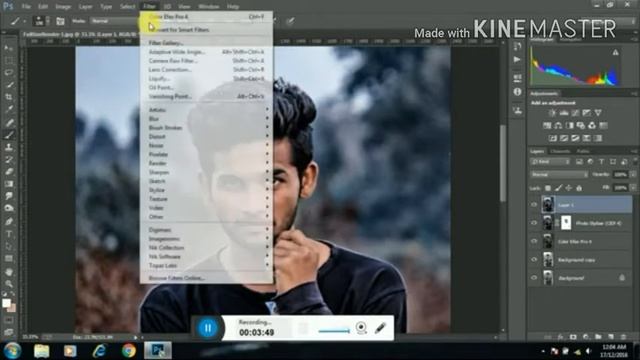Open the History panel icon
The height and width of the screenshot is (360, 640).
coord(517,47)
